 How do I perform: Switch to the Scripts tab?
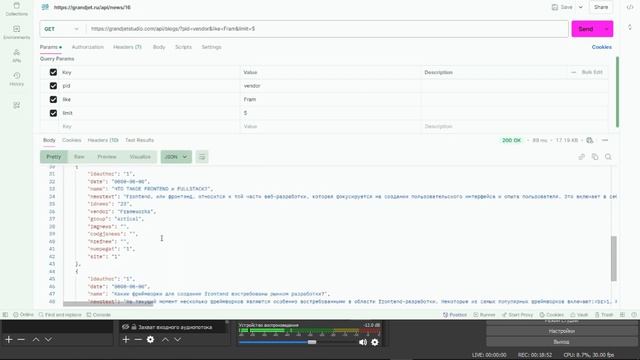click(183, 47)
